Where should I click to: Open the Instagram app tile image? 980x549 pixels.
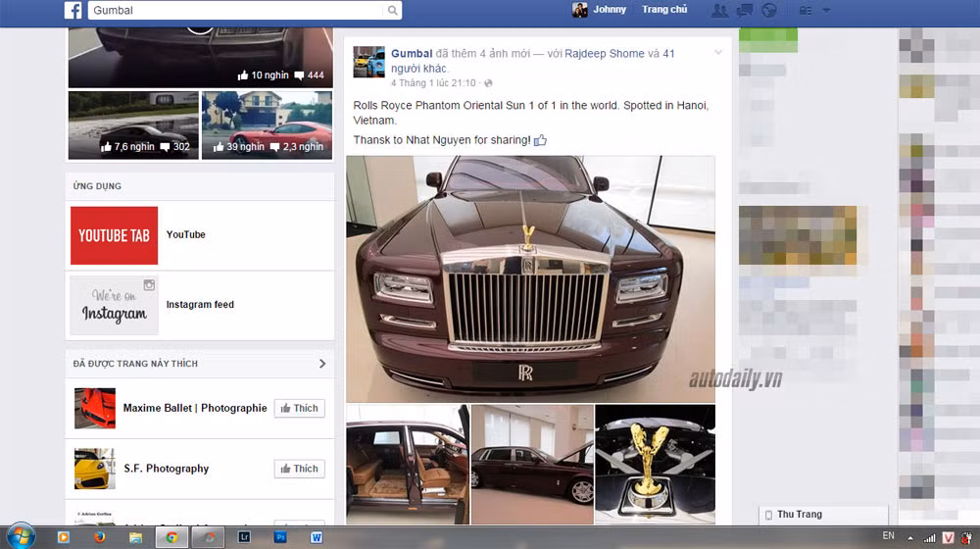114,305
